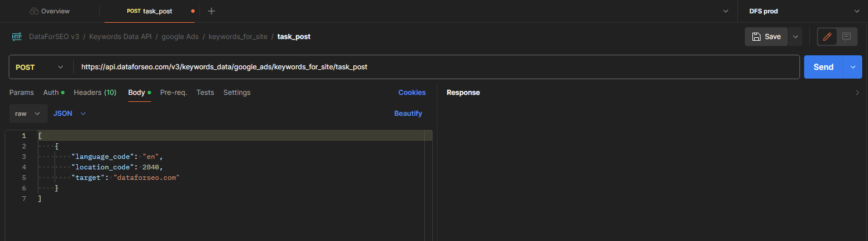This screenshot has height=241, width=868.
Task: Expand Send button options arrow
Action: click(853, 67)
